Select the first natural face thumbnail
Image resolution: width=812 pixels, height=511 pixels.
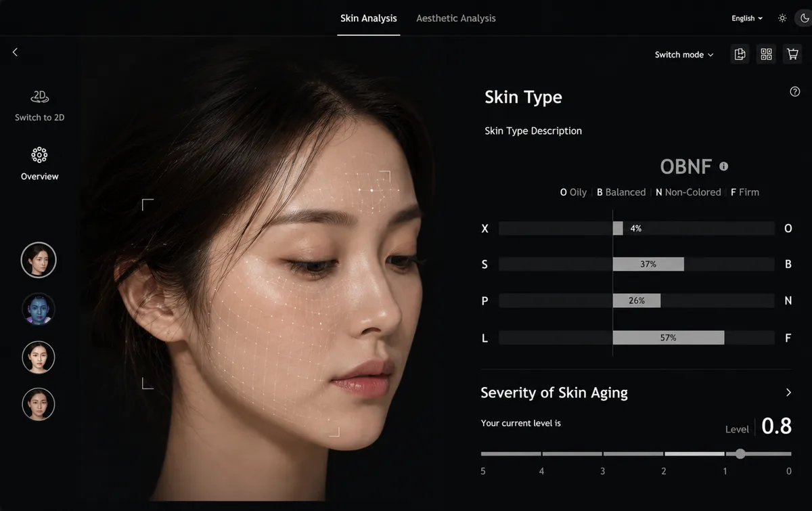(x=39, y=260)
